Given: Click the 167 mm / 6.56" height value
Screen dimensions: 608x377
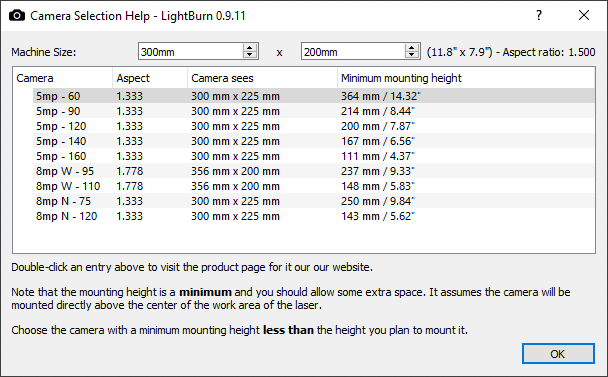Looking at the screenshot, I should tap(378, 141).
